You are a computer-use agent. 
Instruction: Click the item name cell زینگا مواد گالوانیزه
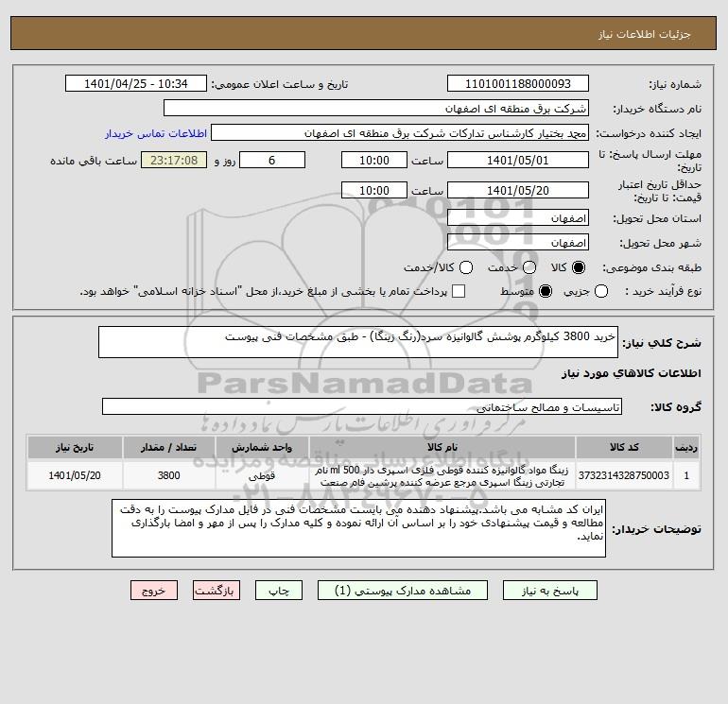(x=442, y=475)
